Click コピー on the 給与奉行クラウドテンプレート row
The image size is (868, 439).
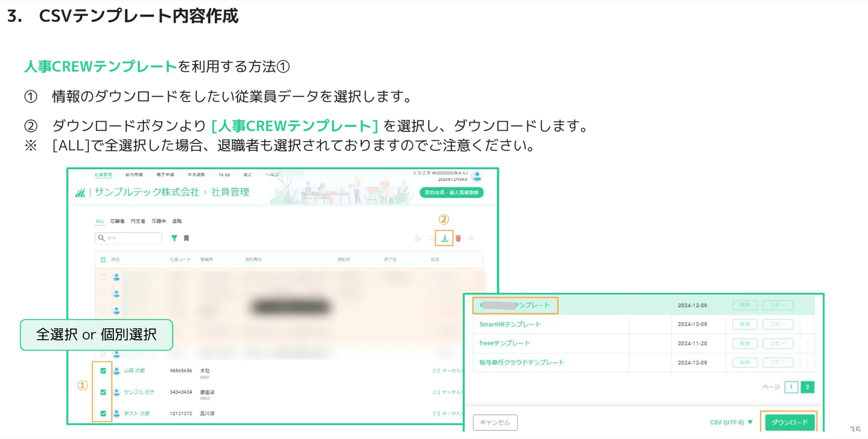pyautogui.click(x=777, y=362)
